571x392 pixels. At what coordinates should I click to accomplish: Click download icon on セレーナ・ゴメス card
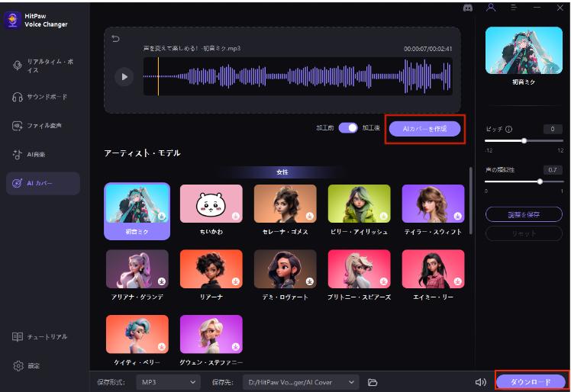(x=309, y=216)
